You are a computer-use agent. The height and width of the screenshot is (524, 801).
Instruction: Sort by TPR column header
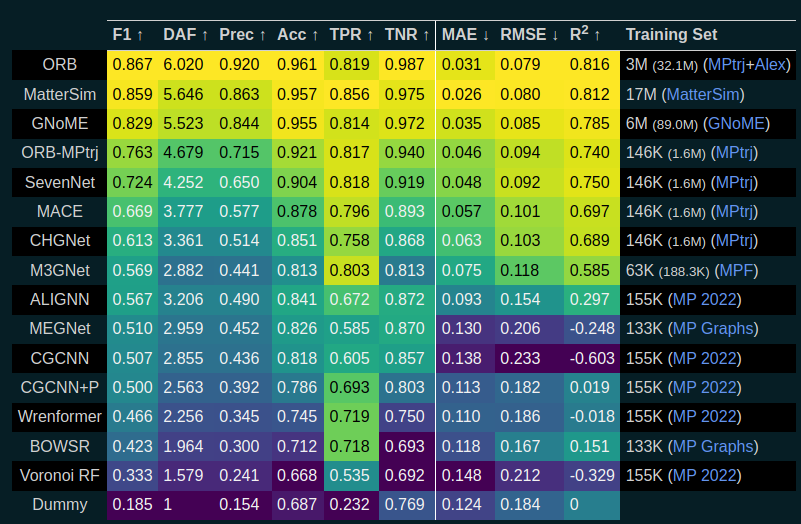tap(351, 35)
